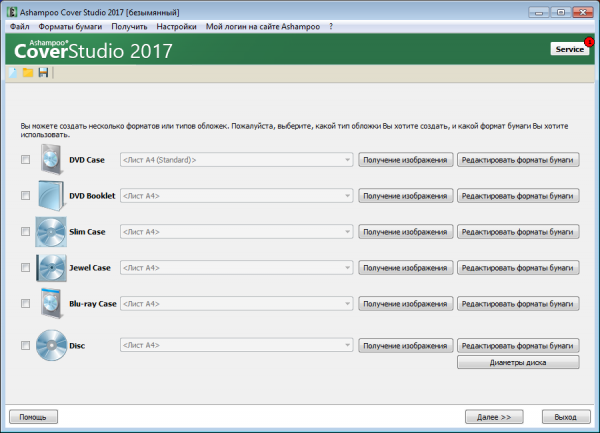The height and width of the screenshot is (433, 600).
Task: Tick the Slim Case checkbox
Action: (x=25, y=232)
